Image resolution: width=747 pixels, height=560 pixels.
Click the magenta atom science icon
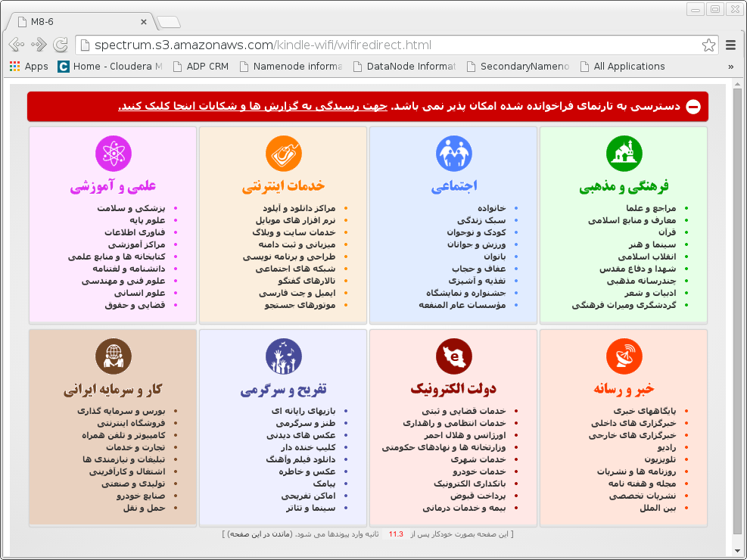point(114,154)
